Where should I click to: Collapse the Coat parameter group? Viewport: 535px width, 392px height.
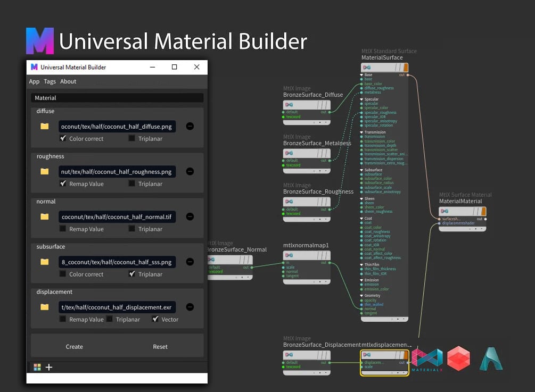click(361, 218)
